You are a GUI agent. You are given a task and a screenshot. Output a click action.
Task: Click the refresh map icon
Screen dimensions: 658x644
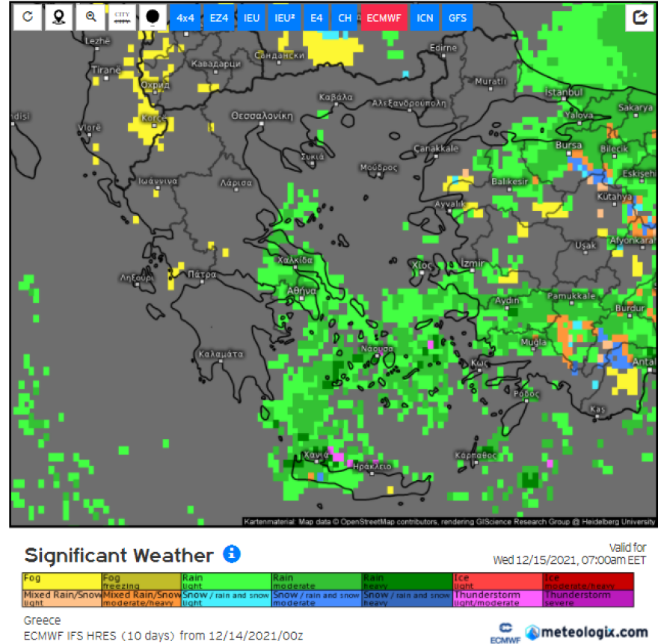[x=28, y=18]
